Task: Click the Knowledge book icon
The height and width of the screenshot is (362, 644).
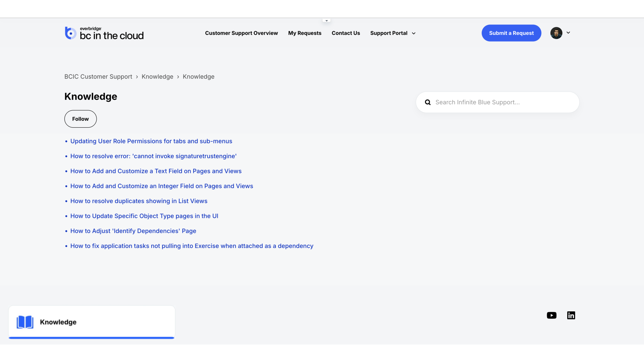Action: pos(25,322)
